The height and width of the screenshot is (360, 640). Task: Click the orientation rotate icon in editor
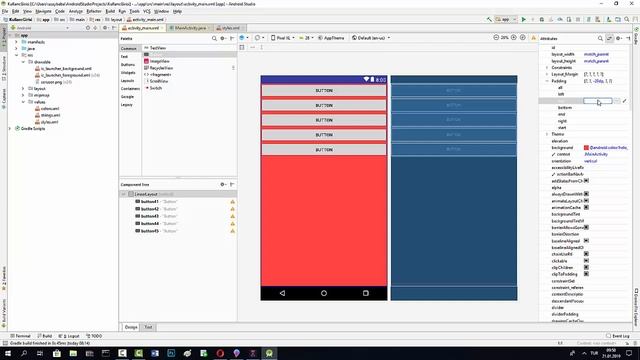(x=258, y=38)
